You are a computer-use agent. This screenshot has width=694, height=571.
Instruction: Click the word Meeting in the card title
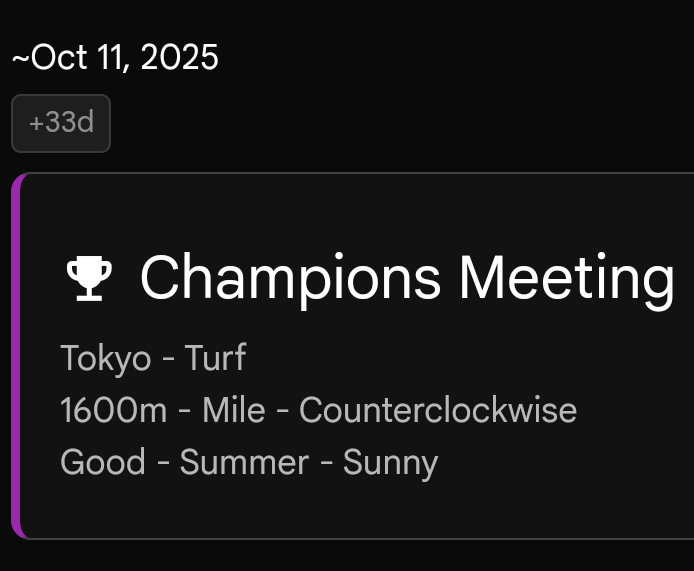click(567, 281)
